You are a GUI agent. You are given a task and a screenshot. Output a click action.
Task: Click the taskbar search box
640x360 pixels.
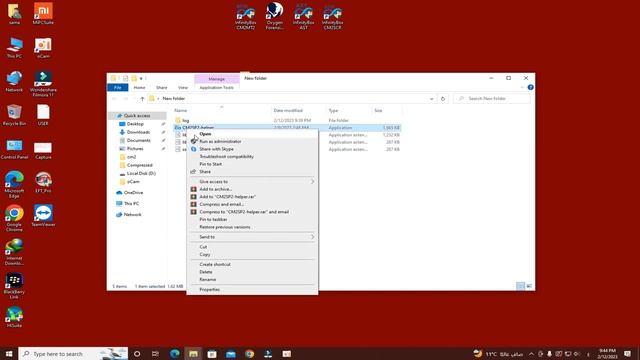click(73, 354)
